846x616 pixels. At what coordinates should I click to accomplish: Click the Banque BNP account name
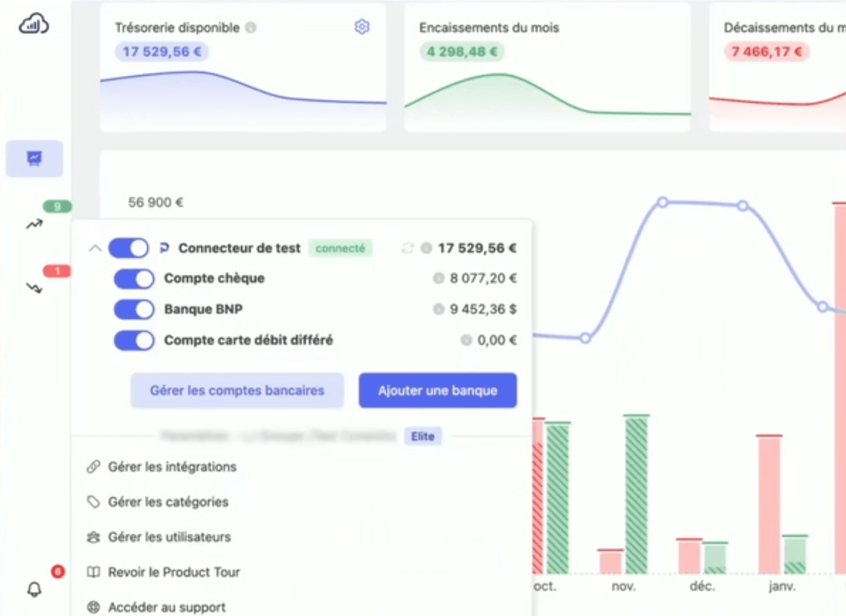[x=203, y=309]
